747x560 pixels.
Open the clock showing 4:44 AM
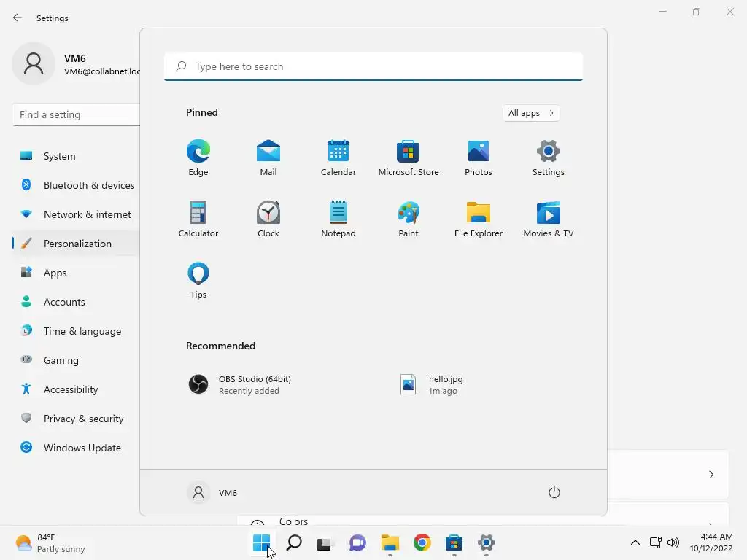pyautogui.click(x=711, y=542)
